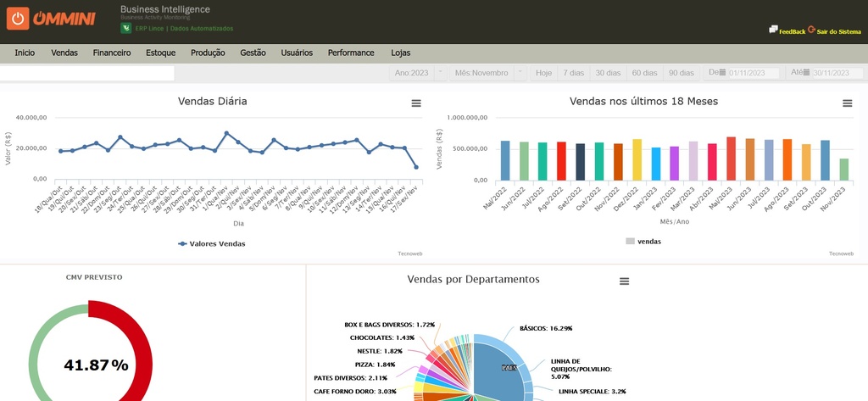Click the Ommini power logo icon
Viewport: 868px width, 401px height.
coord(18,19)
